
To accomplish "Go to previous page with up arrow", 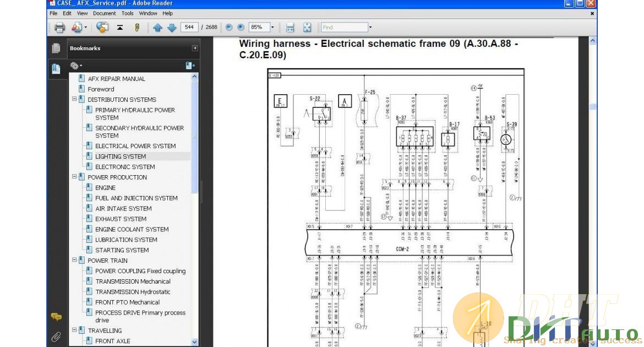I will pos(157,28).
